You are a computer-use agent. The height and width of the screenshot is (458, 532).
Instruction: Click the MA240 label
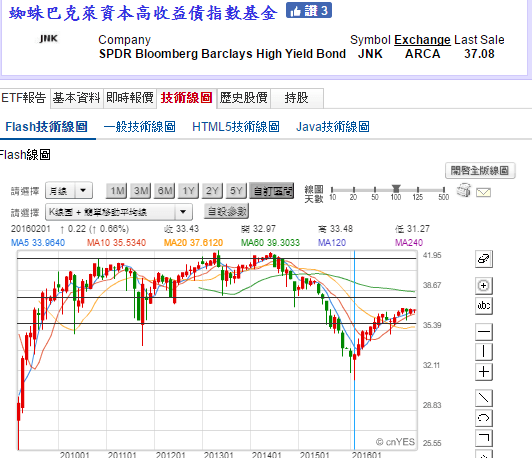point(409,243)
